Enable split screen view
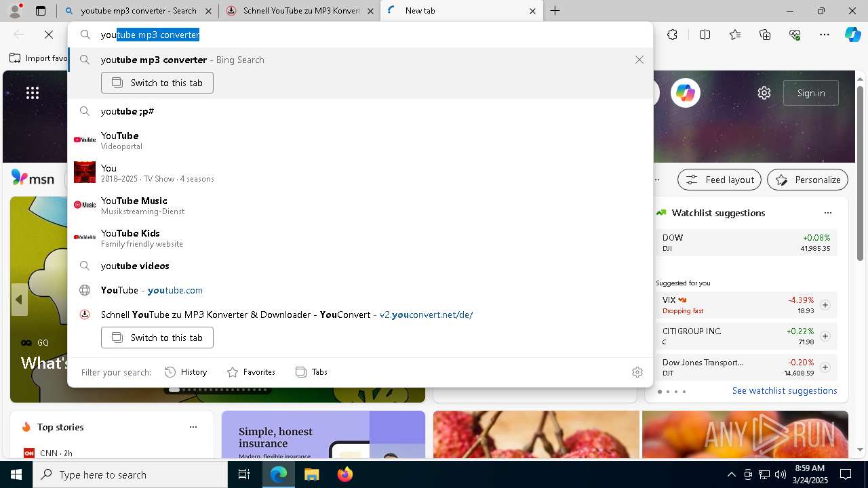Image resolution: width=868 pixels, height=488 pixels. (705, 35)
